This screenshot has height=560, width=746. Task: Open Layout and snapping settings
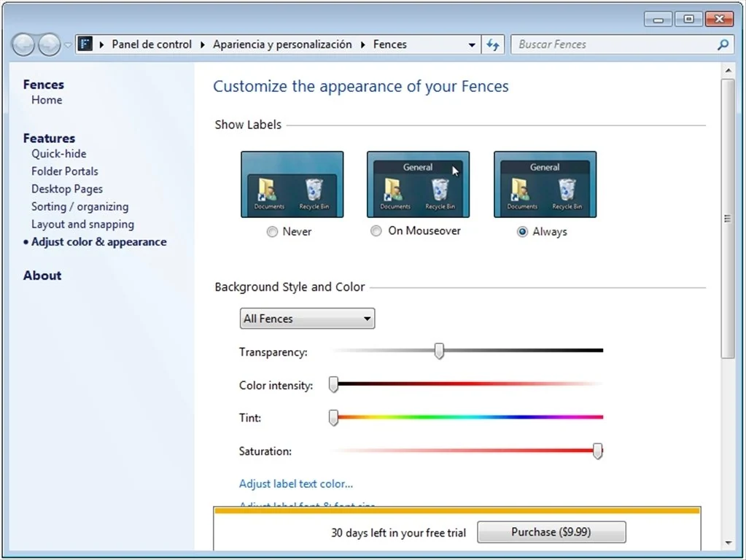(x=83, y=224)
